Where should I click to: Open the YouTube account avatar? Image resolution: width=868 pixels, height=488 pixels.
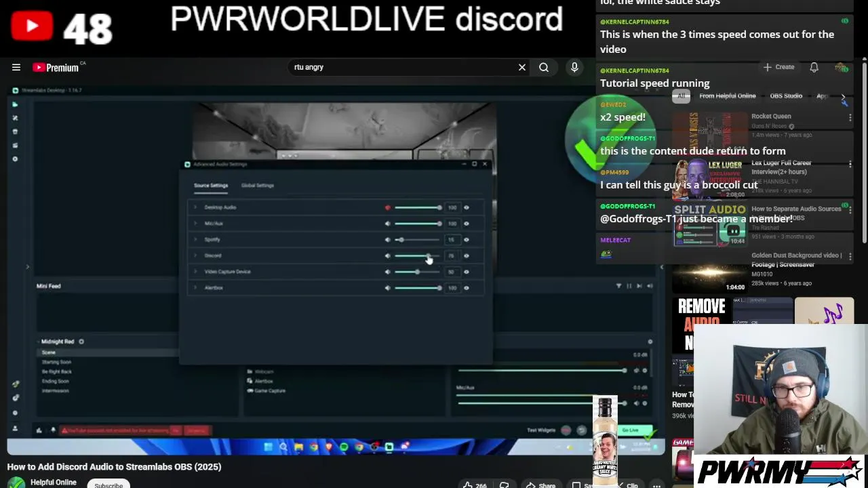point(841,67)
